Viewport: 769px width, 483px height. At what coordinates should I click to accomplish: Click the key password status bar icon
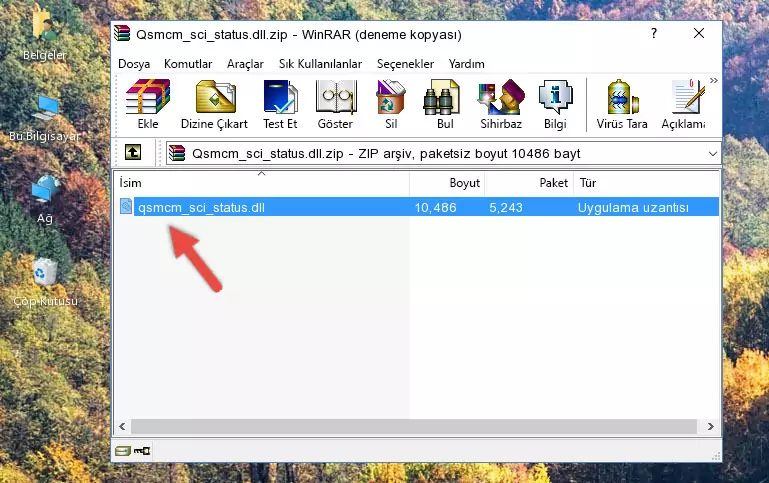point(142,451)
